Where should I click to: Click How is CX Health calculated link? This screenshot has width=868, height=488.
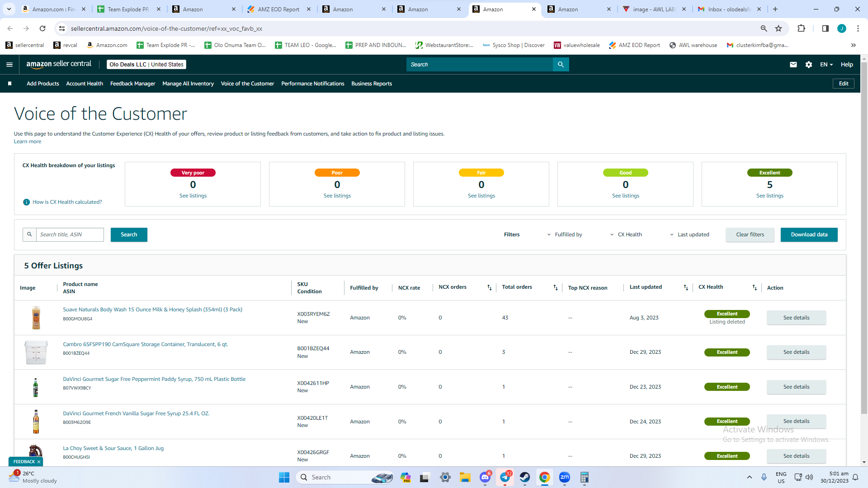(x=67, y=202)
